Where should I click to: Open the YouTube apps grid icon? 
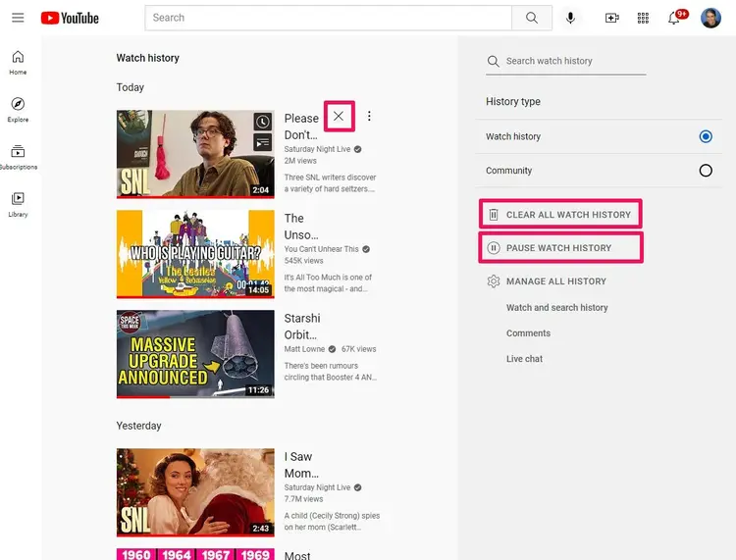643,18
